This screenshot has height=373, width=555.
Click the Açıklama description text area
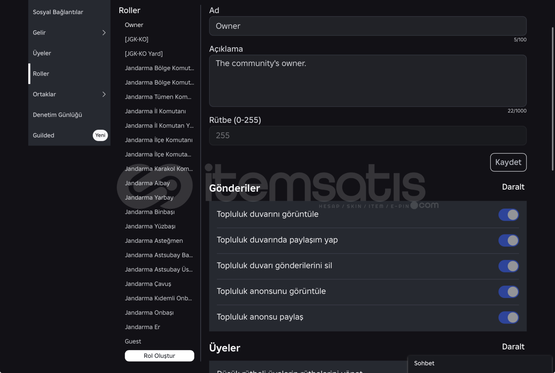(x=368, y=81)
